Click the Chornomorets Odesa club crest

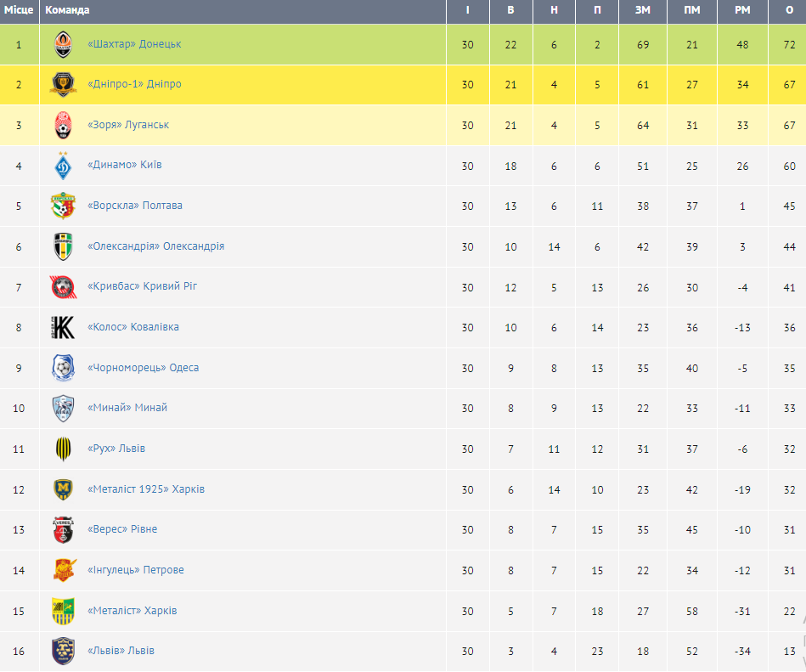pyautogui.click(x=64, y=368)
